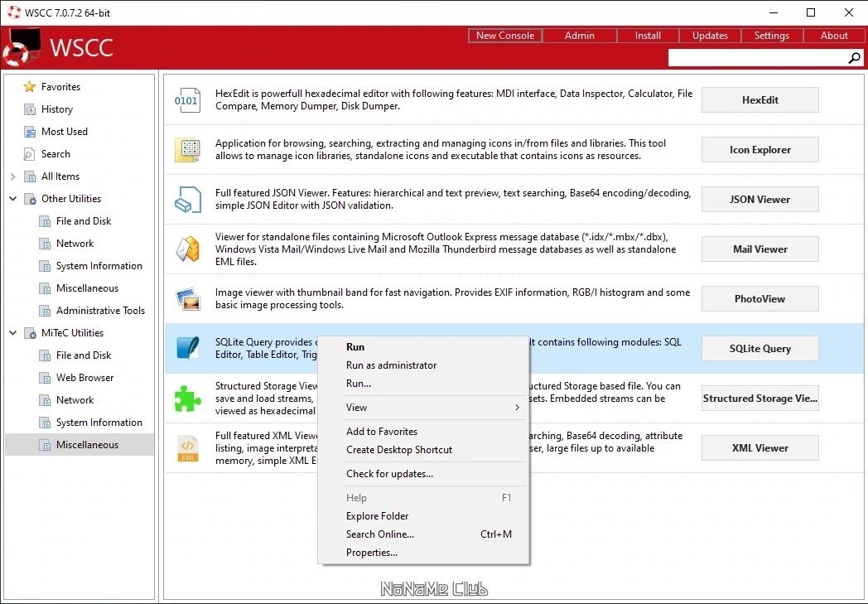Launch HexEdit via its button

coord(760,100)
